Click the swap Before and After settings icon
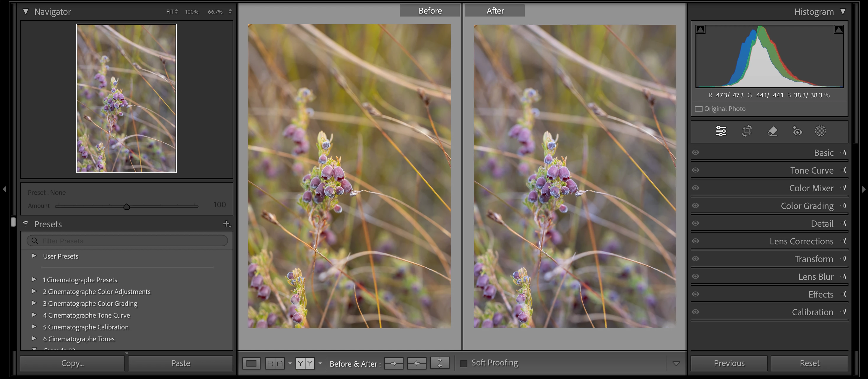This screenshot has width=868, height=379. 440,363
